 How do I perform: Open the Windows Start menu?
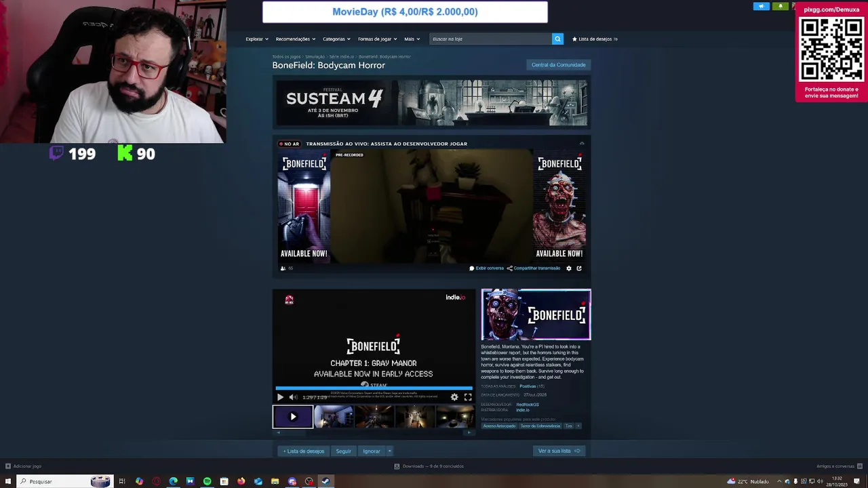coord(8,481)
